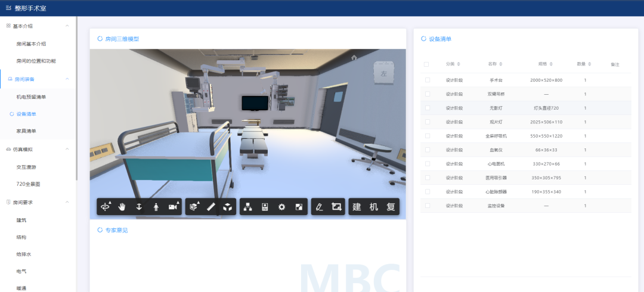Check the box for 观片灯 row
The height and width of the screenshot is (292, 644).
[x=428, y=122]
